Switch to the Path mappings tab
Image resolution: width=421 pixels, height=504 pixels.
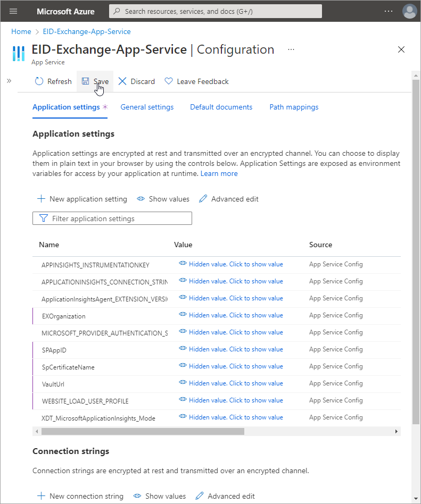tap(294, 107)
